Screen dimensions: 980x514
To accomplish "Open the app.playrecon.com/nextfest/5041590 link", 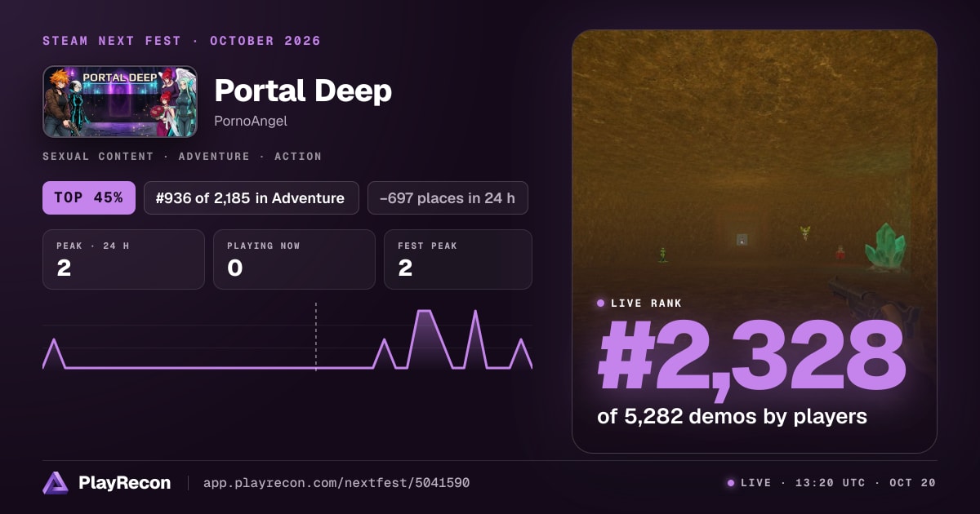I will pyautogui.click(x=336, y=483).
